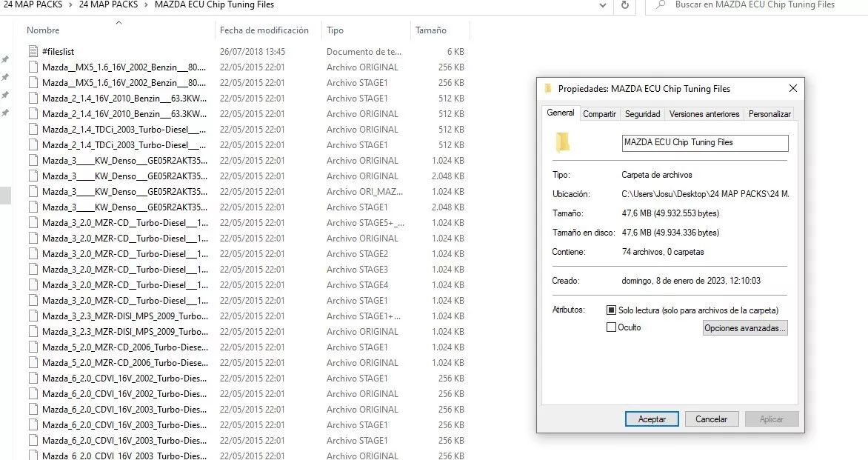The image size is (868, 460).
Task: Click the icon of the Mazda_3_2.3_MZR-DISI STAGE1+ file
Action: coord(34,316)
